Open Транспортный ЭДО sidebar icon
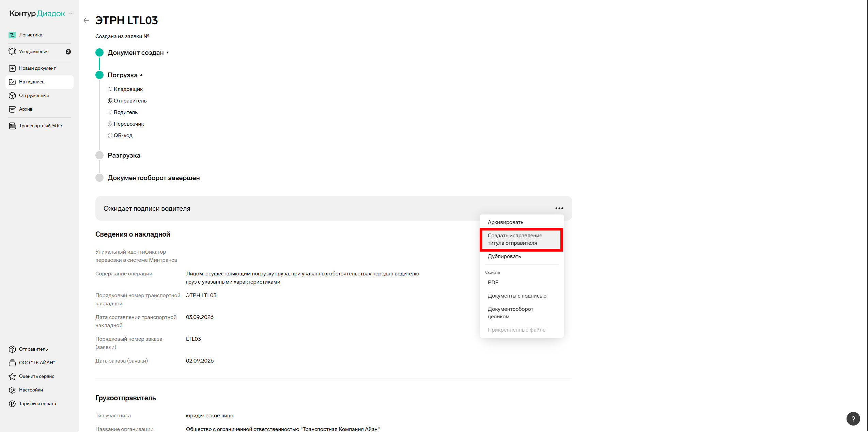 (12, 126)
